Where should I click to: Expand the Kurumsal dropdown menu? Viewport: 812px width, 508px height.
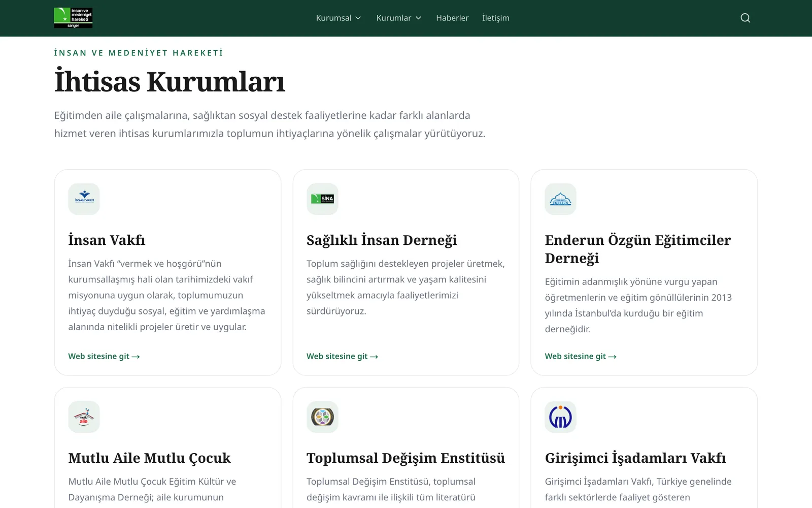pyautogui.click(x=339, y=18)
